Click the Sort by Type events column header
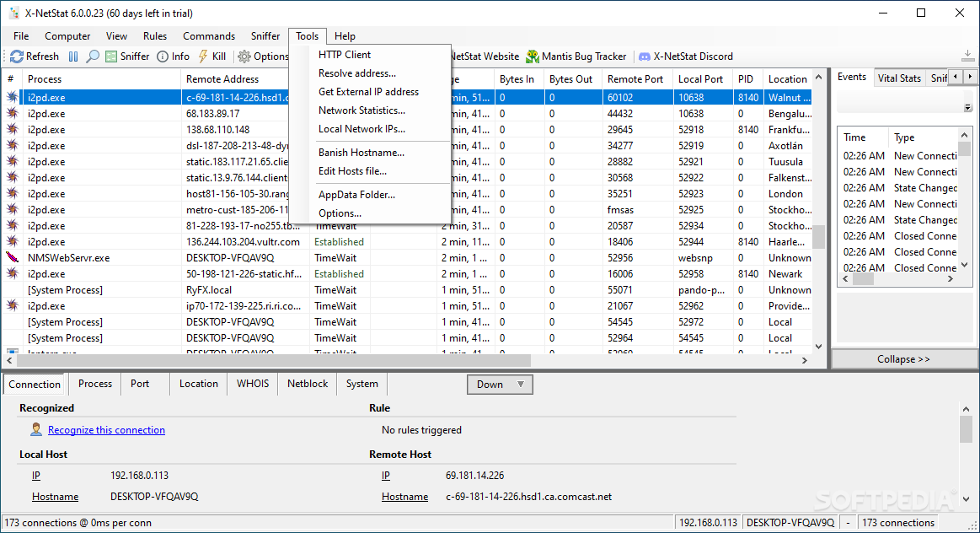Screen dimensions: 980x533 pos(924,137)
